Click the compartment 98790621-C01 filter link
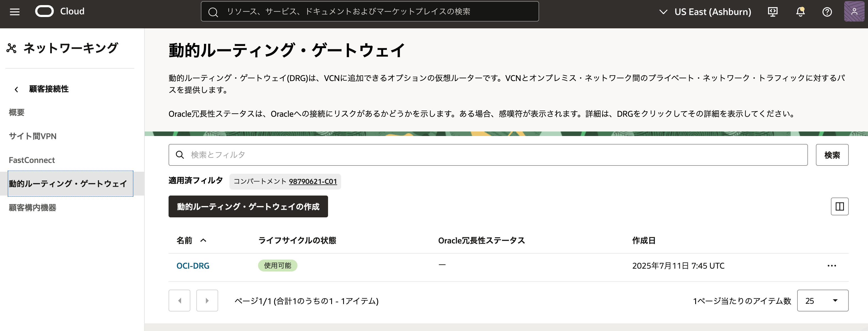This screenshot has width=868, height=331. (x=313, y=181)
